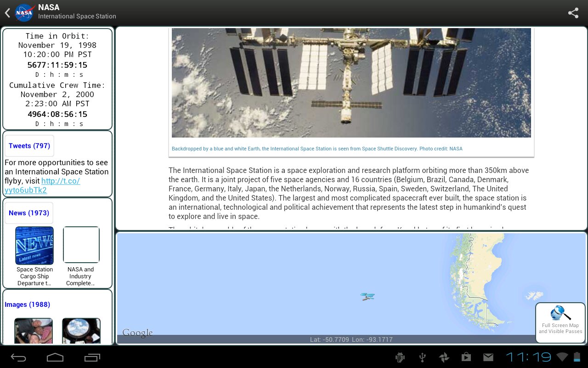Open the Images (1988) section
Viewport: 588px width, 368px height.
point(28,305)
